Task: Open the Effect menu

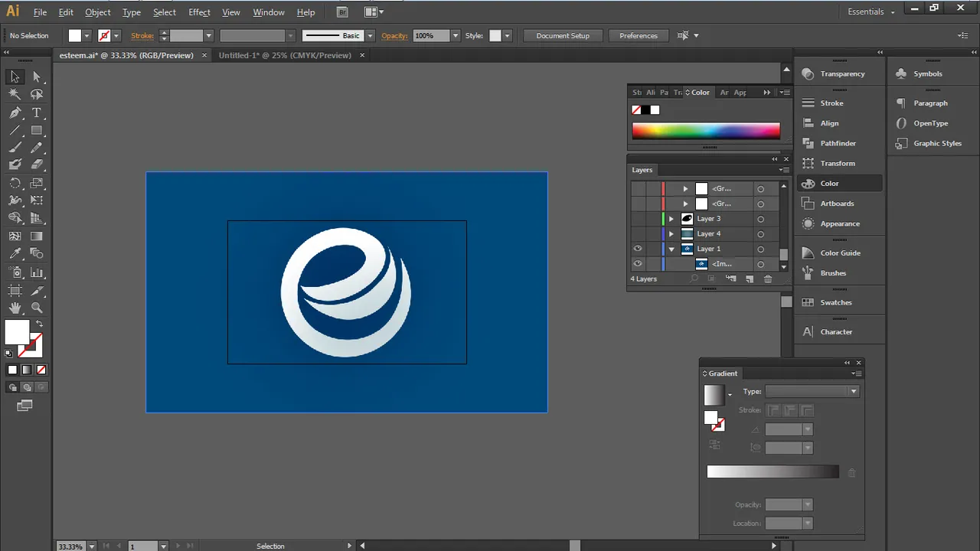Action: click(x=199, y=12)
